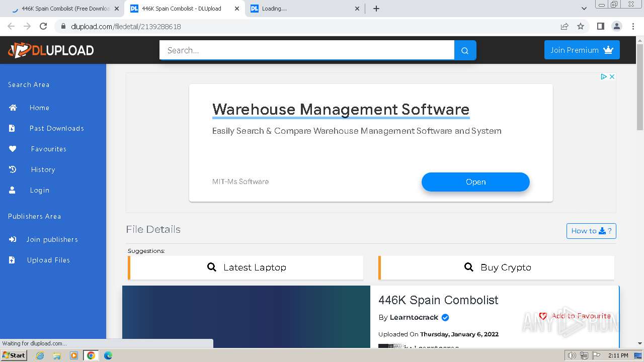This screenshot has height=362, width=644.
Task: Open Login in sidebar
Action: point(40,190)
